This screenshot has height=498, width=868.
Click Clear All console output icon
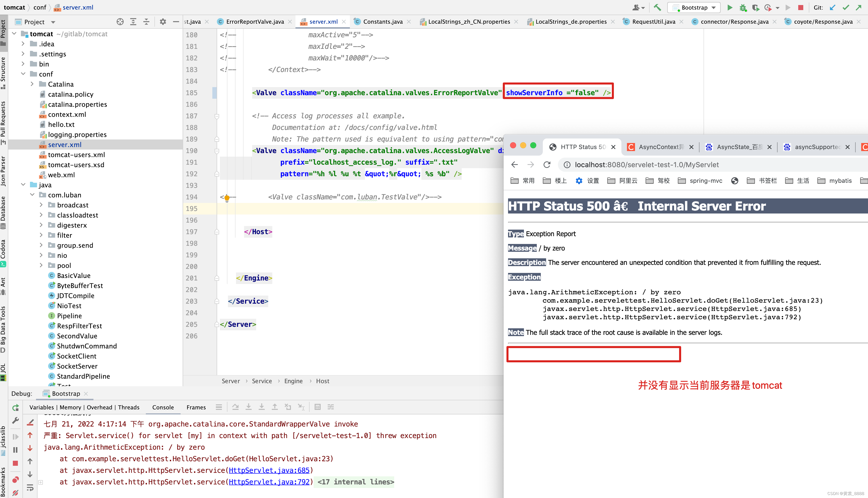tap(30, 423)
